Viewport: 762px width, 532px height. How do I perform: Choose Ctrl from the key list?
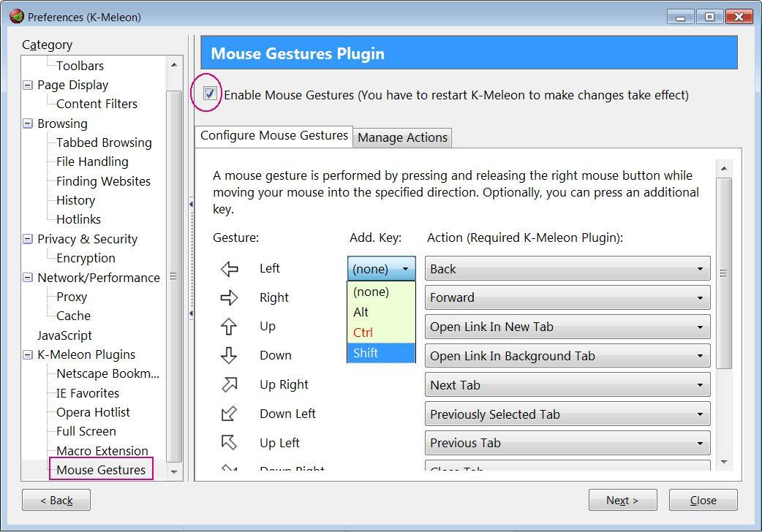pyautogui.click(x=381, y=332)
